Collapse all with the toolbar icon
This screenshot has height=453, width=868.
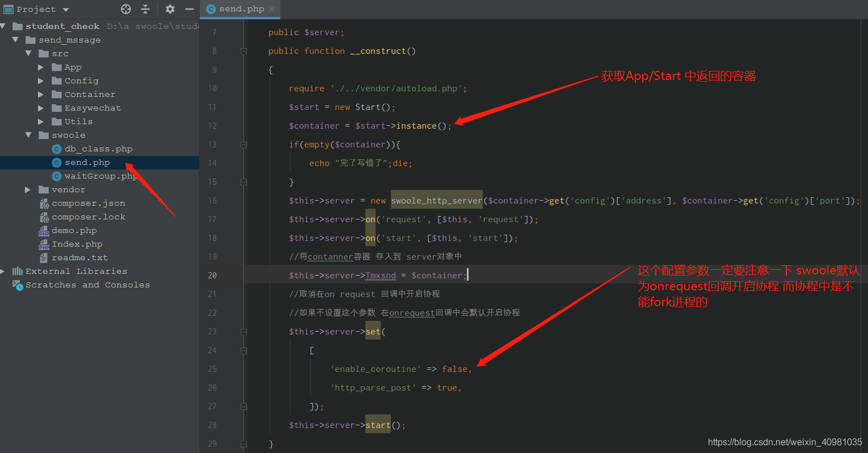coord(145,9)
